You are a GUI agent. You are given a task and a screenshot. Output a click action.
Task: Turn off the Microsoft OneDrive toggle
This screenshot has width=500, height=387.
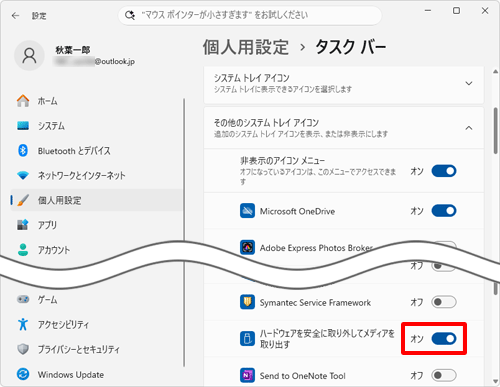pos(444,211)
